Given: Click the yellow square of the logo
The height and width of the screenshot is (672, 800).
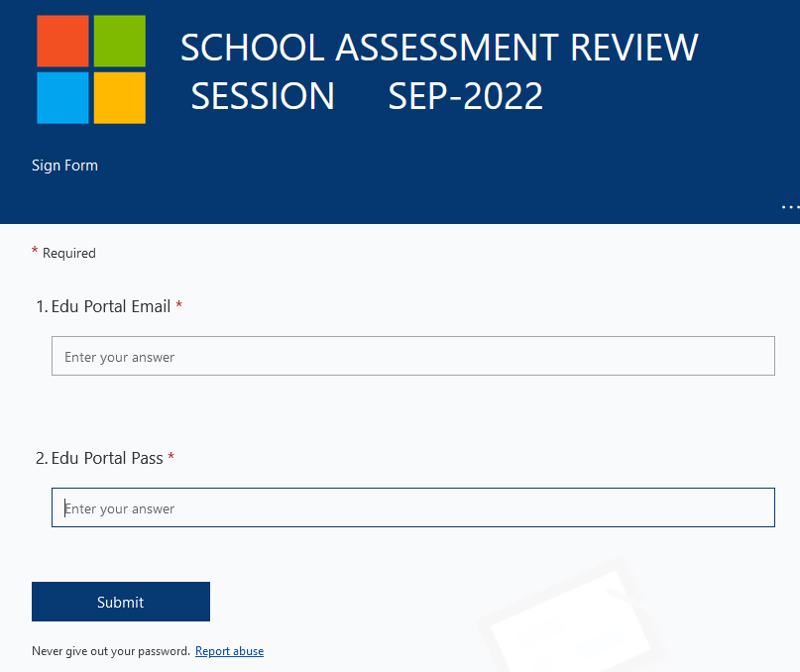Looking at the screenshot, I should coord(119,97).
